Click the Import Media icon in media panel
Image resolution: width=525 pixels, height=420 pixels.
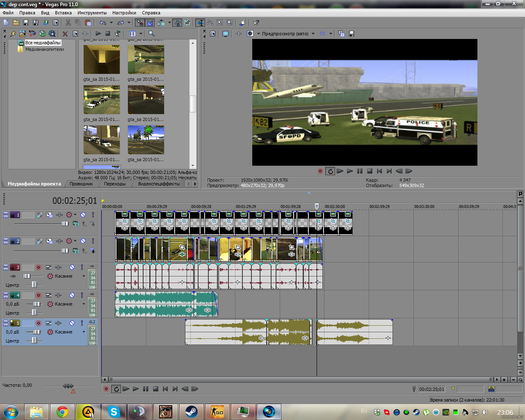pos(23,34)
